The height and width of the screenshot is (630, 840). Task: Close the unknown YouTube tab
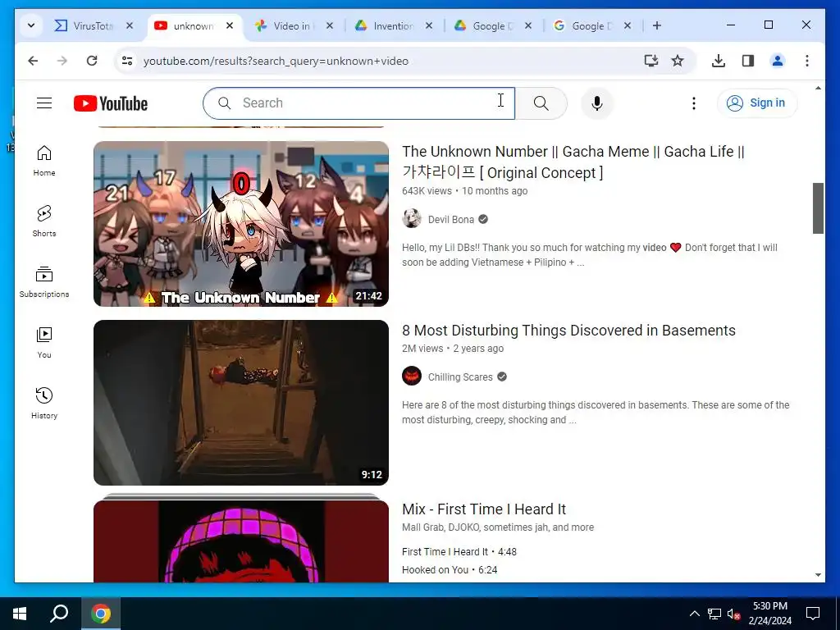pyautogui.click(x=230, y=25)
